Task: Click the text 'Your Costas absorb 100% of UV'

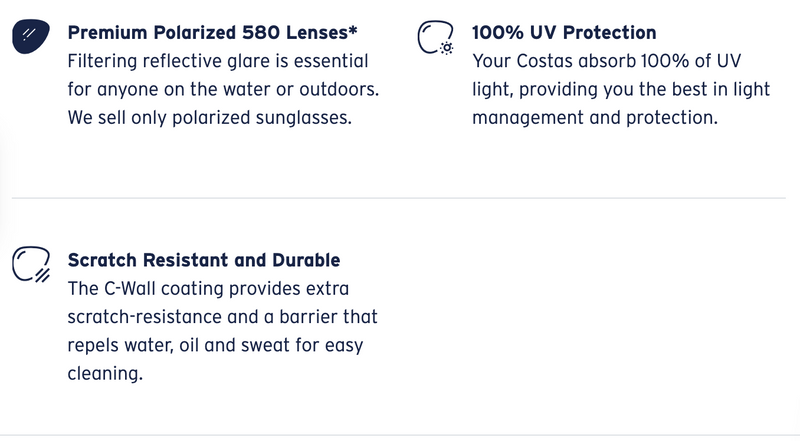Action: point(606,61)
